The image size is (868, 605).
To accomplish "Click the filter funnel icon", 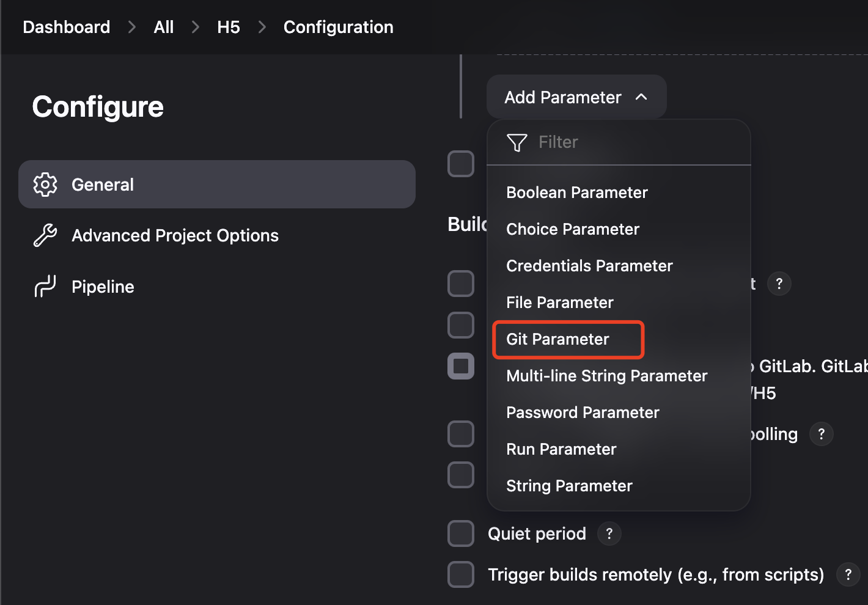I will click(517, 142).
